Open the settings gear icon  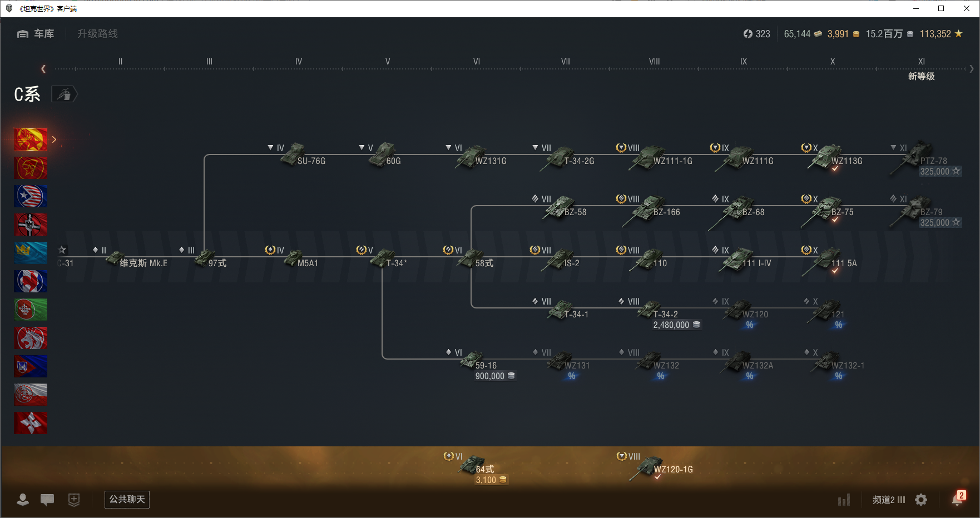[x=921, y=500]
